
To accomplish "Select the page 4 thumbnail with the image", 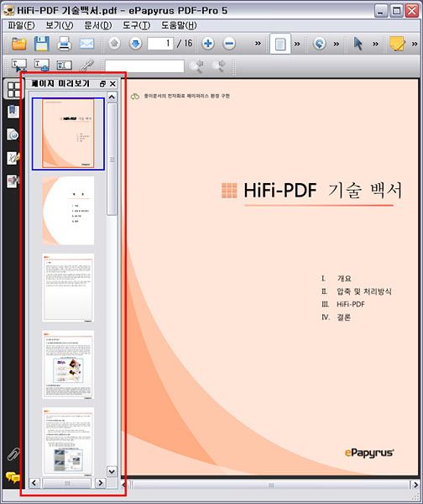I will pyautogui.click(x=68, y=365).
